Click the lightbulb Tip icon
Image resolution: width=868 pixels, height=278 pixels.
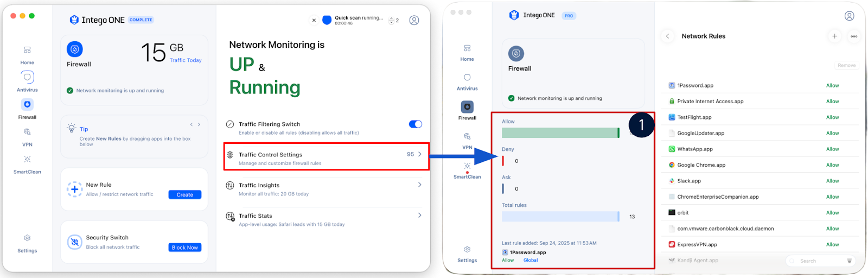point(71,129)
